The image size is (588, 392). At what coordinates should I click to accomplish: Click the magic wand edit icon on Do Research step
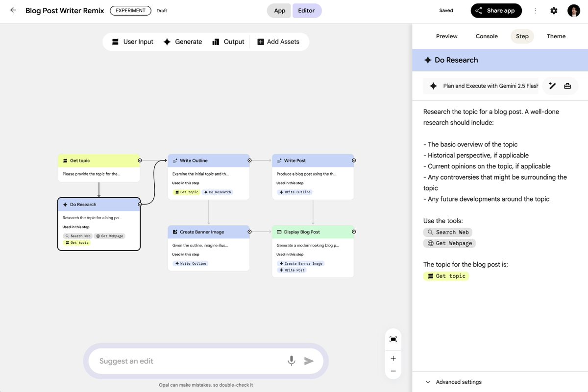[x=553, y=85]
